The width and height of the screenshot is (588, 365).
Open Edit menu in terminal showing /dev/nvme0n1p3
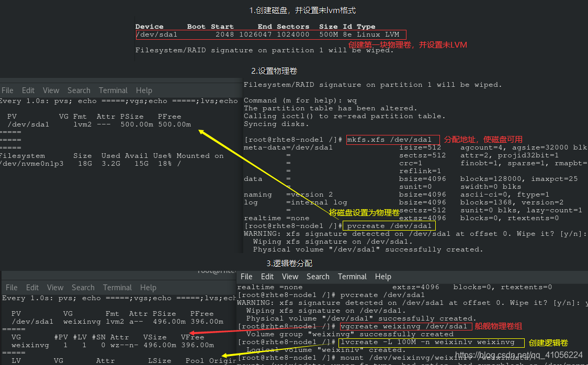[x=28, y=90]
